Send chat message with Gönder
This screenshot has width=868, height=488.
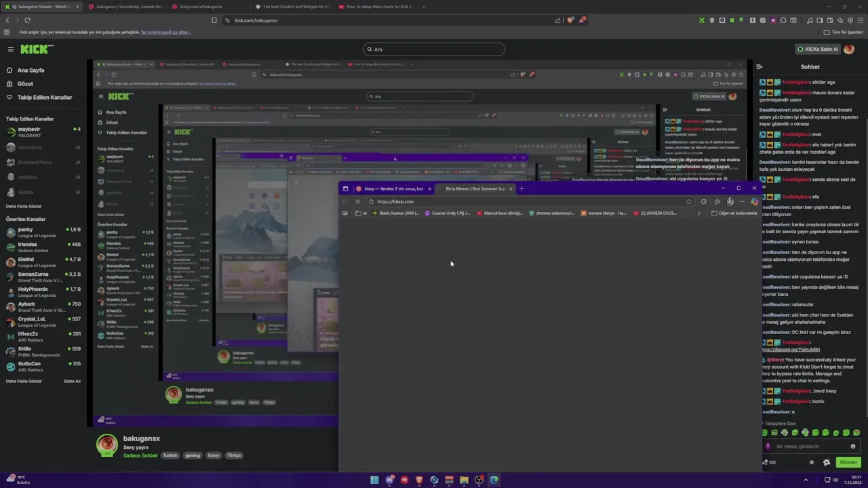pyautogui.click(x=848, y=462)
